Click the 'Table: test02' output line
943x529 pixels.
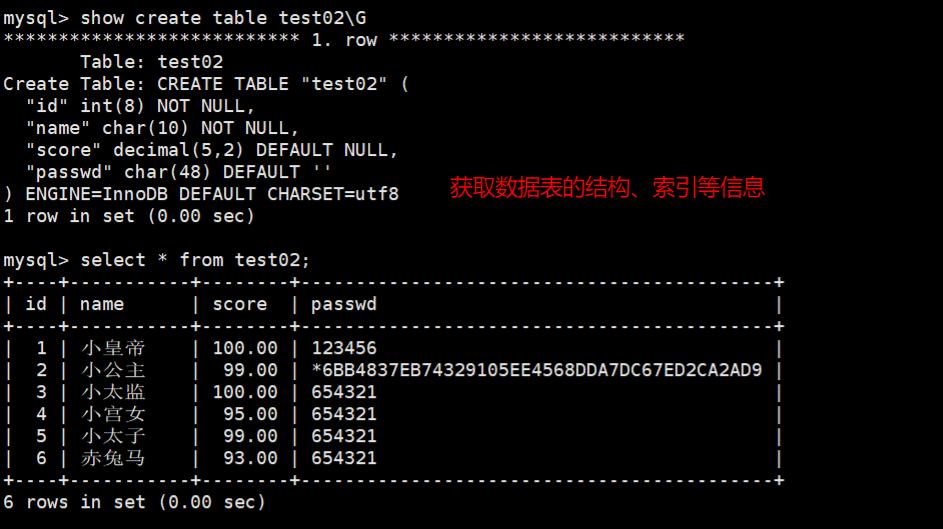(151, 62)
